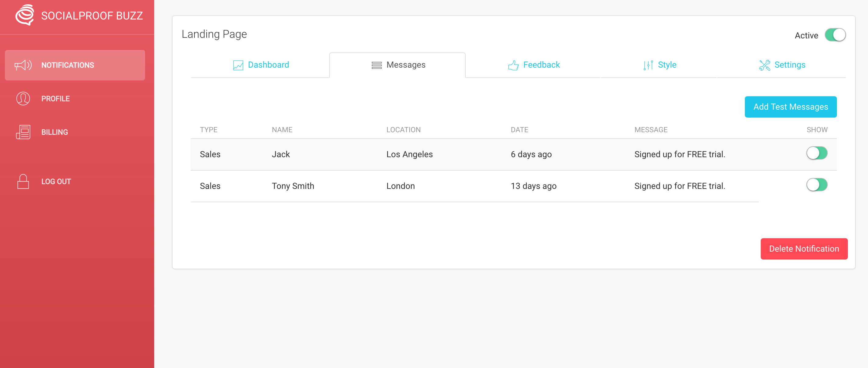Viewport: 868px width, 368px height.
Task: Click the Notifications megaphone icon
Action: coord(23,65)
